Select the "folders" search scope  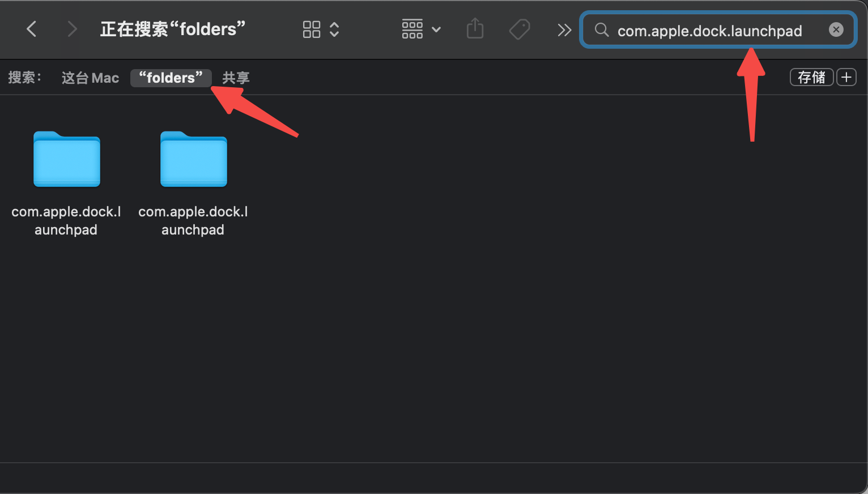[171, 78]
